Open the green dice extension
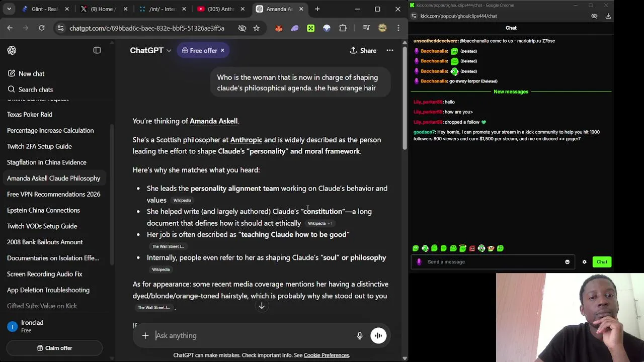This screenshot has height=362, width=644. coord(311,28)
